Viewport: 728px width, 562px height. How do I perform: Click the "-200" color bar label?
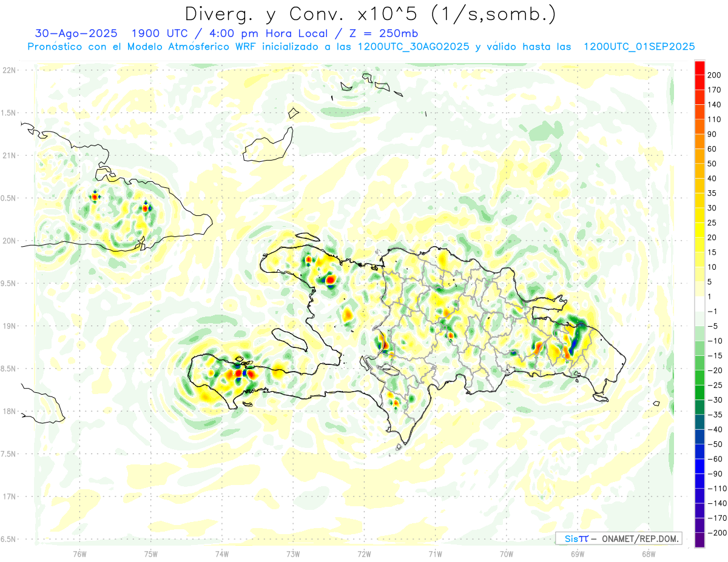(x=717, y=533)
